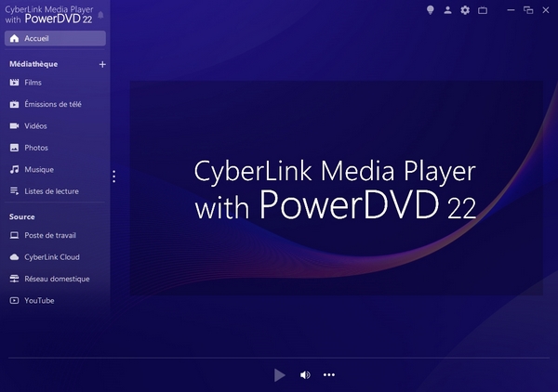Open more playback options ellipsis
Viewport: 558px width, 392px height.
[329, 374]
